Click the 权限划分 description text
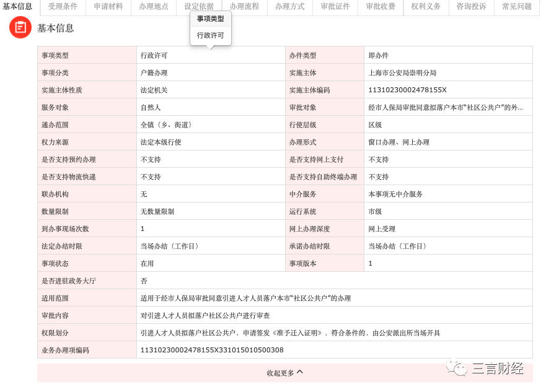Screen dimensions: 541x392 click(290, 333)
